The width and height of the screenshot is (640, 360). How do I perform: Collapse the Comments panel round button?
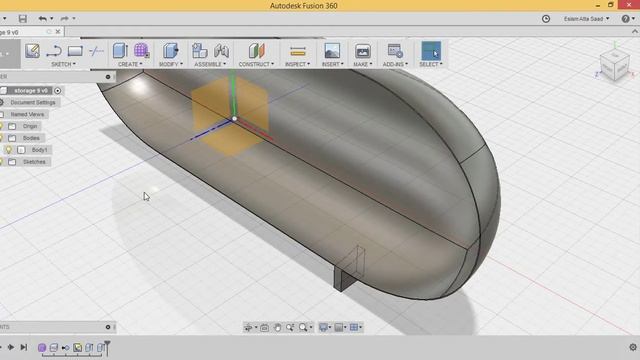[108, 327]
